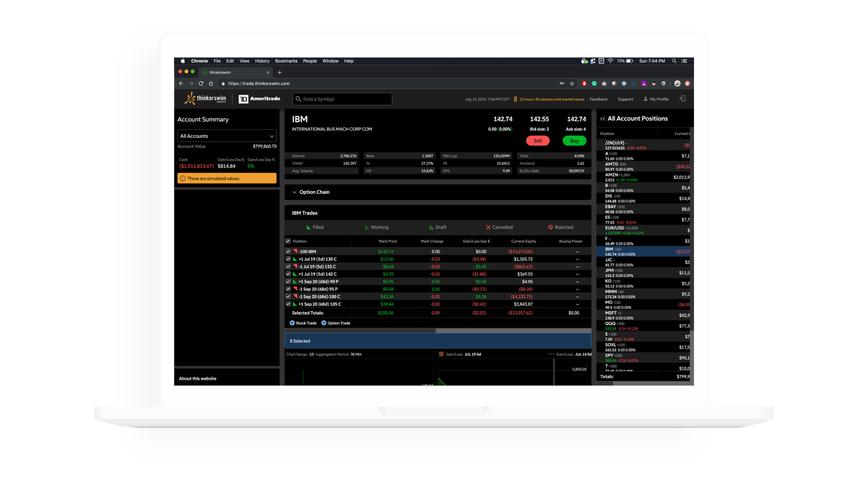Screen dimensions: 868x488
Task: Filter trades by Draft status
Action: pyautogui.click(x=438, y=227)
